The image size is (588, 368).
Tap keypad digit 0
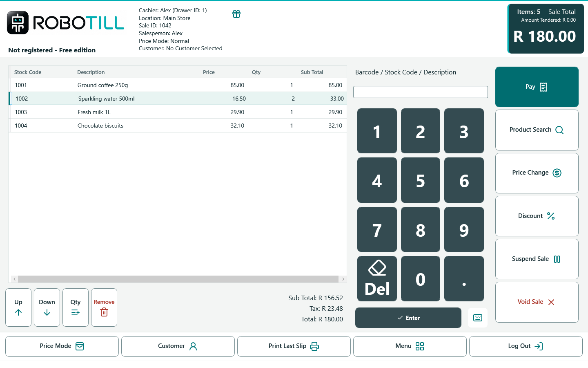[421, 278]
